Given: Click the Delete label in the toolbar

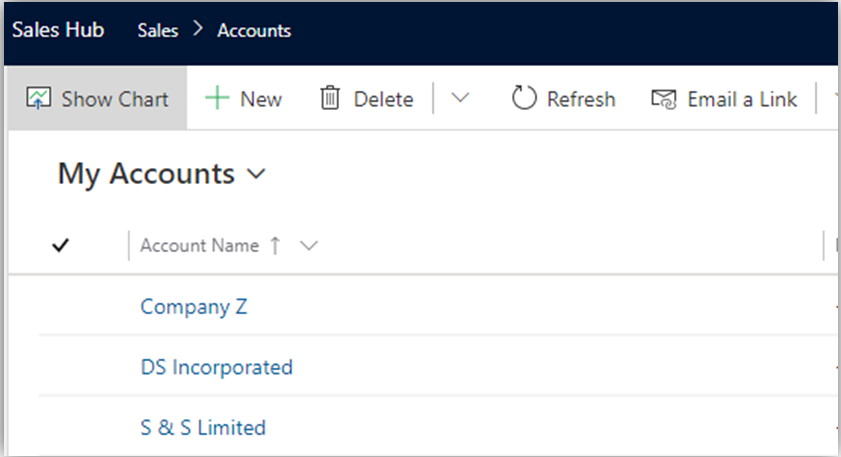Looking at the screenshot, I should (383, 99).
